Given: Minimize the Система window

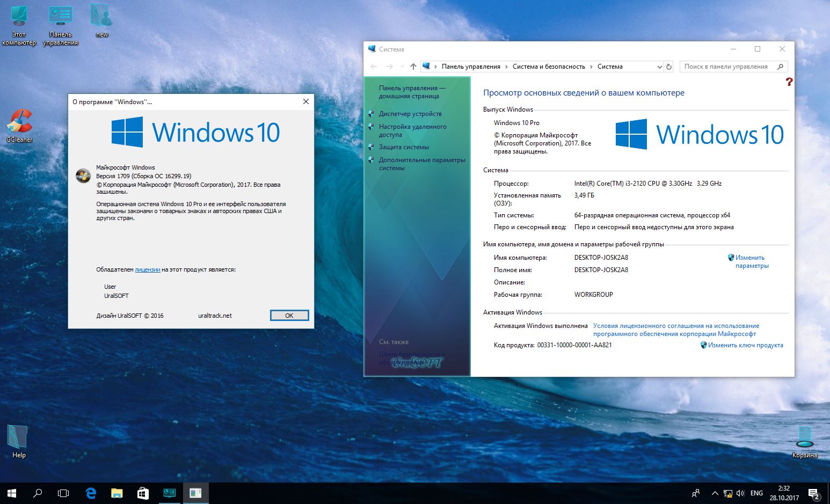Looking at the screenshot, I should tap(733, 49).
